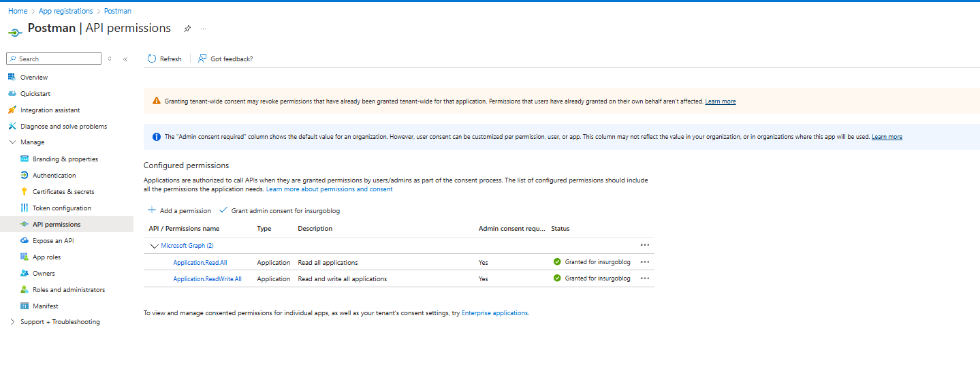Open Learn more about permissions and consent
The width and height of the screenshot is (980, 386).
(329, 189)
